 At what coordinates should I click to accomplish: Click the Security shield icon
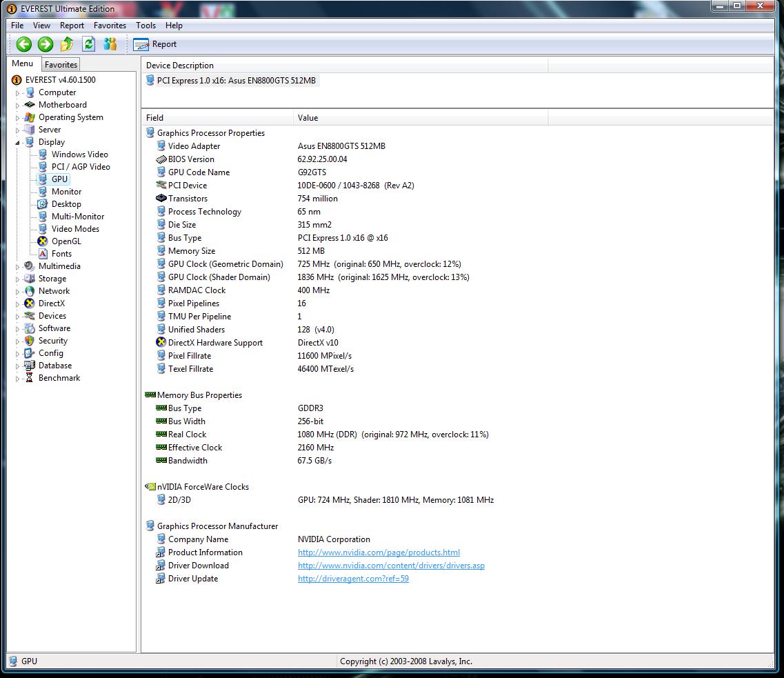[30, 341]
